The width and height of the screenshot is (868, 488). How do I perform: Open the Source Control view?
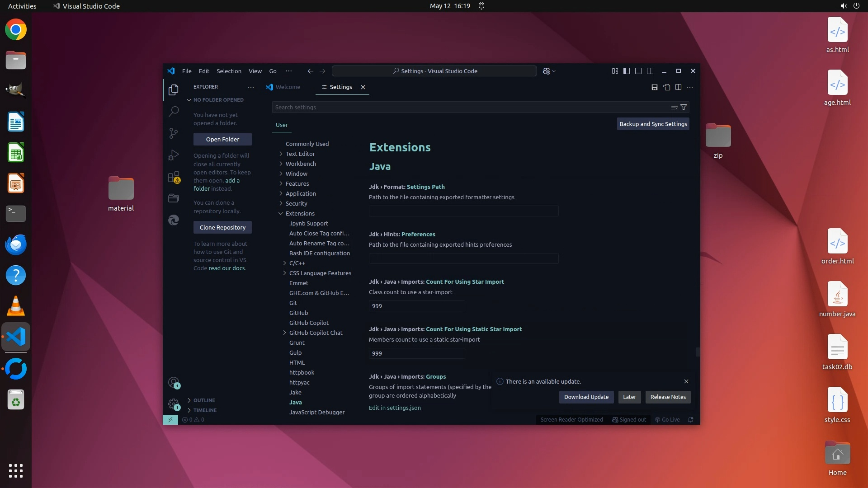tap(174, 133)
